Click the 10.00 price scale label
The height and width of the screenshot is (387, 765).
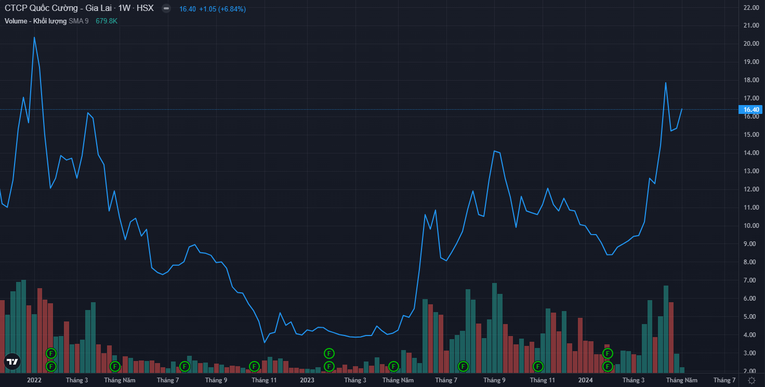click(751, 225)
